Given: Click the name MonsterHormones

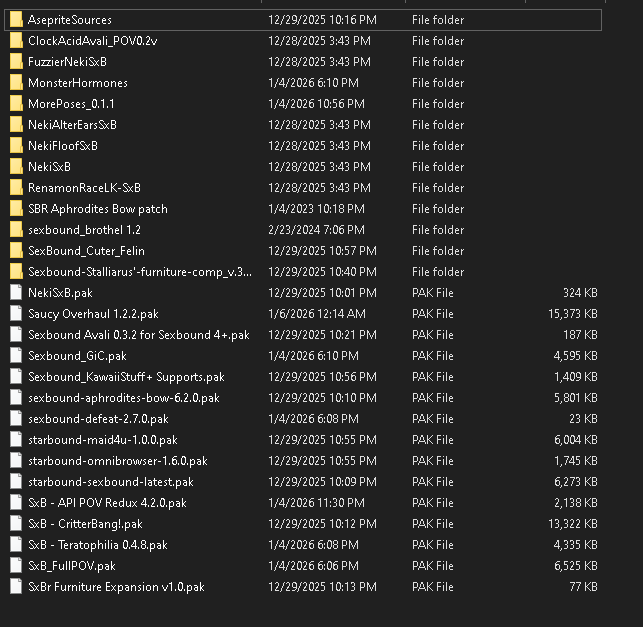Looking at the screenshot, I should tap(78, 83).
